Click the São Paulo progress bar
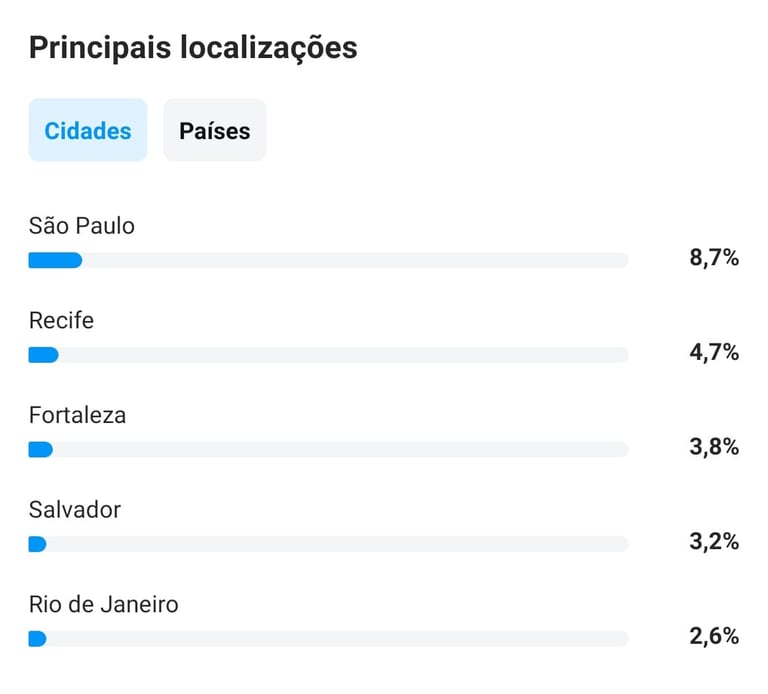The height and width of the screenshot is (694, 768). tap(329, 260)
